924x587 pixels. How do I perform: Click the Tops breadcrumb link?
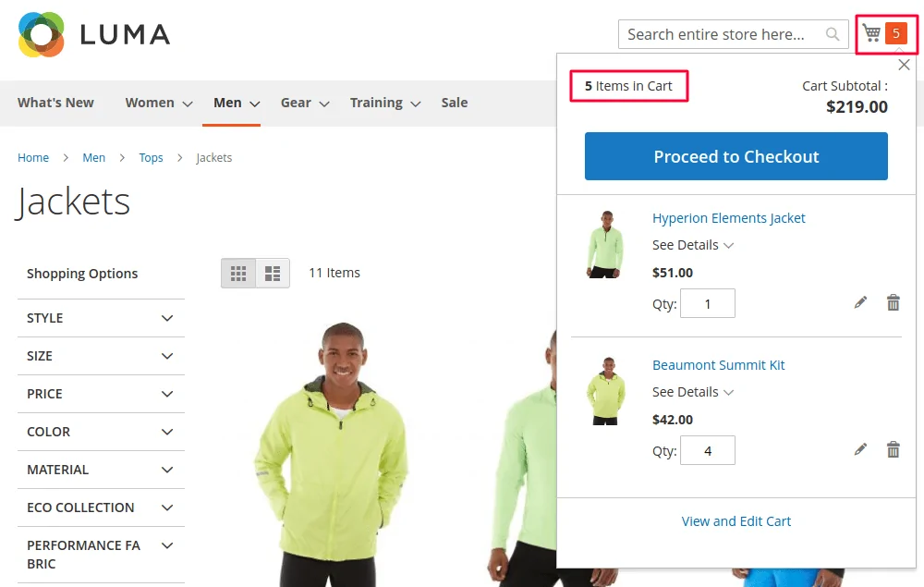click(x=151, y=158)
